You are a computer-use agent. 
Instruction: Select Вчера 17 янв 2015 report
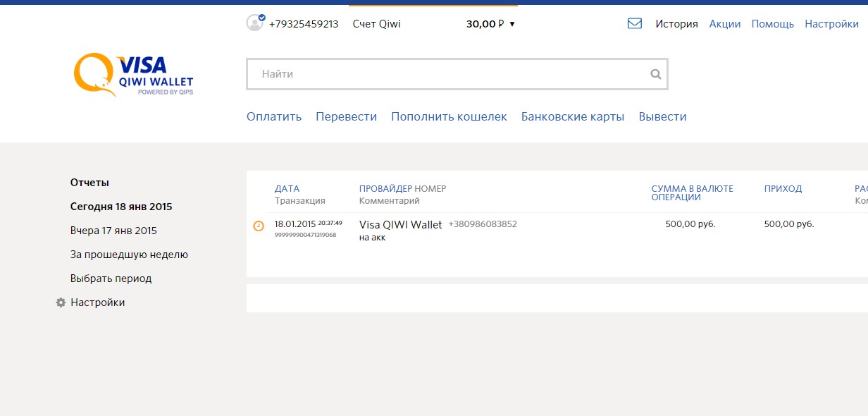click(x=113, y=231)
